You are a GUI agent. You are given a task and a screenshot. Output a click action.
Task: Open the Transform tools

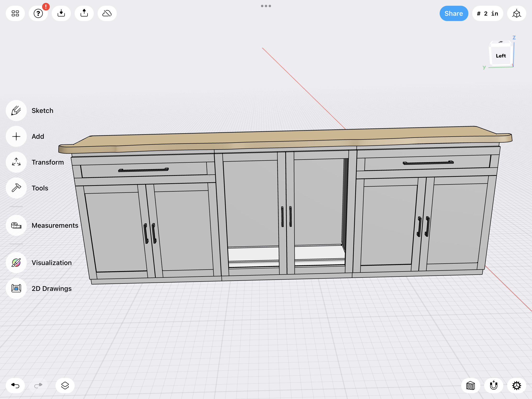[16, 162]
